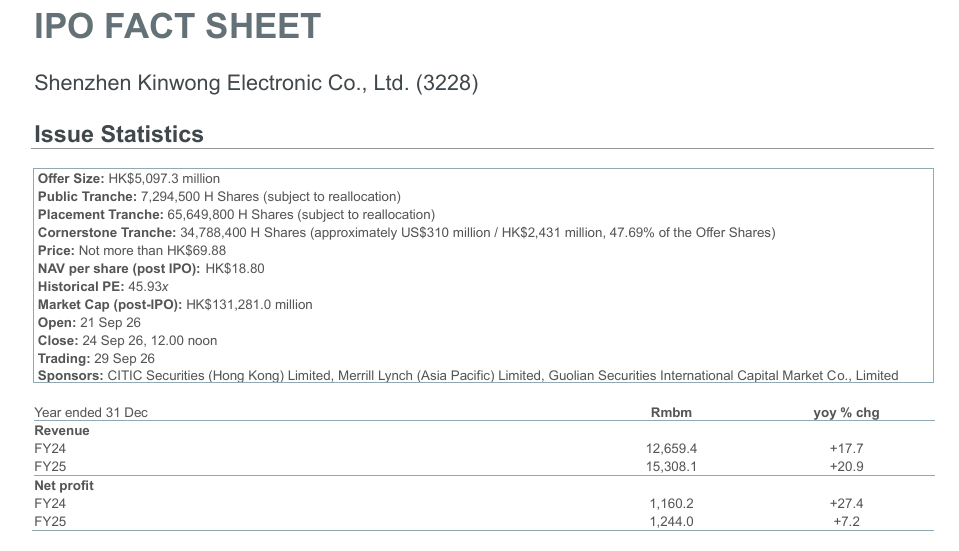Click the FY24 net profit 1,160.2 cell
Screen dimensions: 959x551
(671, 503)
